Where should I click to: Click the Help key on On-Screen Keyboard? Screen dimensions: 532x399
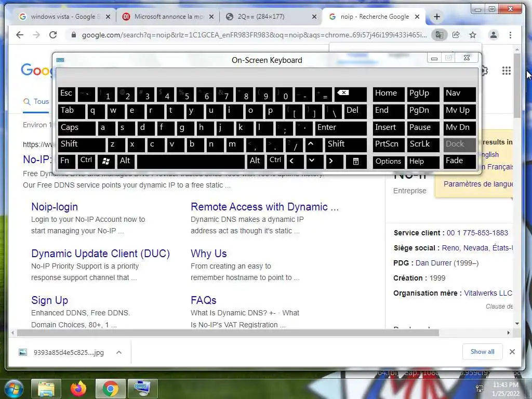point(423,162)
